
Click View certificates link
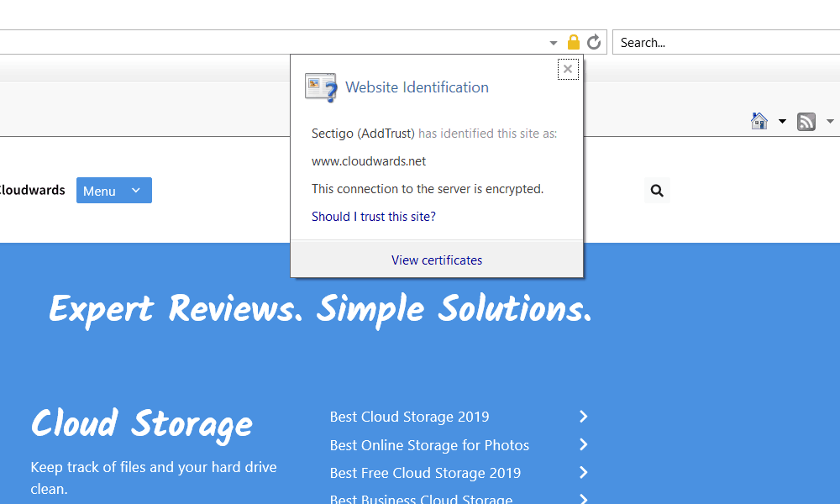pos(437,260)
